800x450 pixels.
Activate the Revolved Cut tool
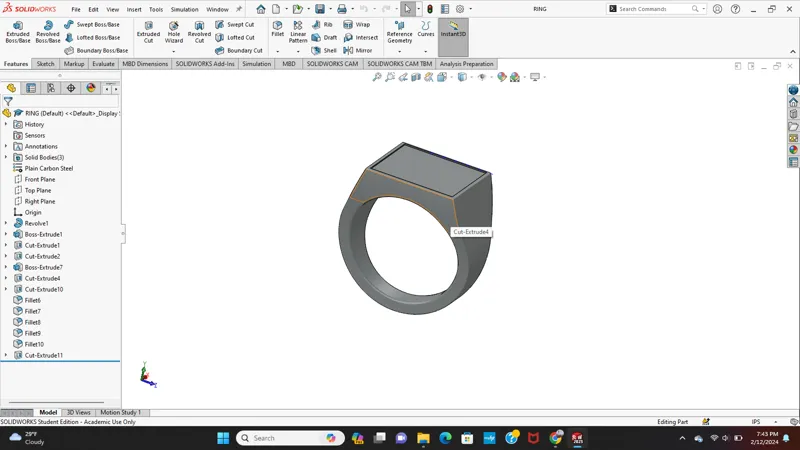[199, 32]
